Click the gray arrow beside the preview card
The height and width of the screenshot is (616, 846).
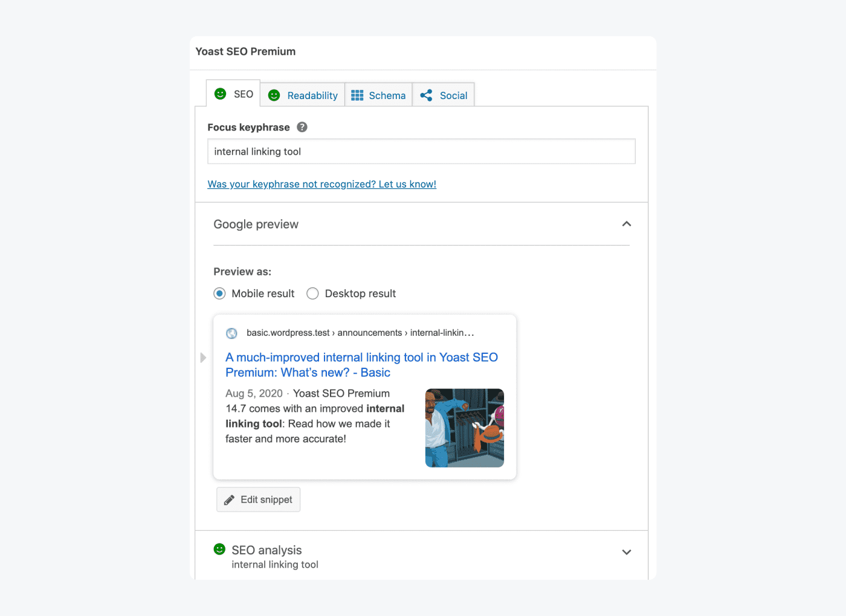pyautogui.click(x=203, y=358)
